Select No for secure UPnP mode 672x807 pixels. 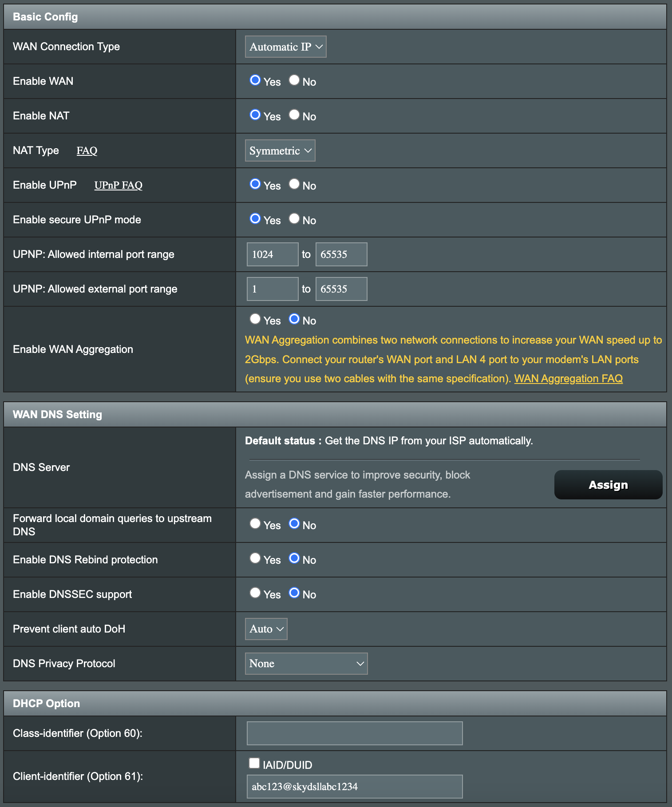tap(294, 219)
